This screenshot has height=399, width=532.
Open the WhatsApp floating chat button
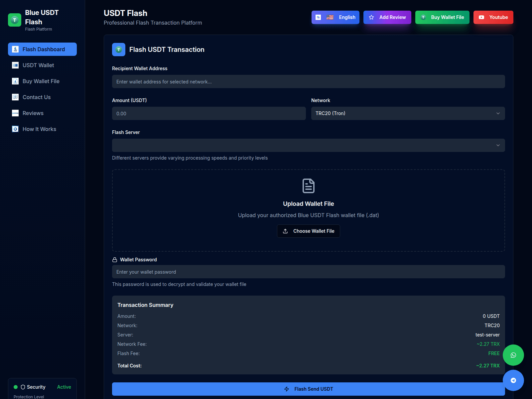513,355
